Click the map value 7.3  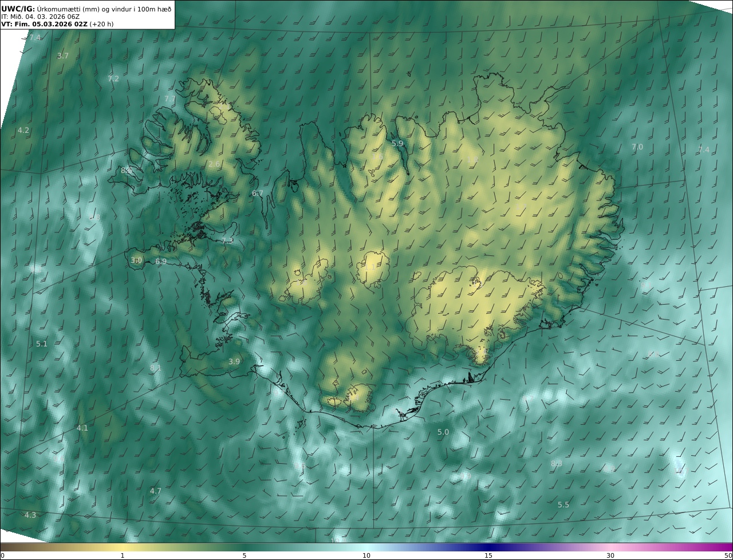click(227, 240)
